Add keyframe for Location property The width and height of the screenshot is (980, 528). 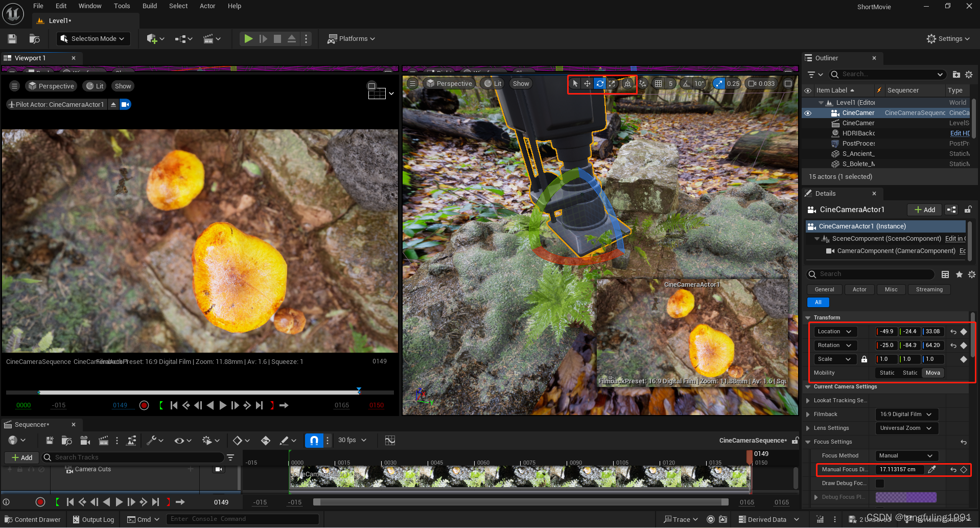coord(964,332)
